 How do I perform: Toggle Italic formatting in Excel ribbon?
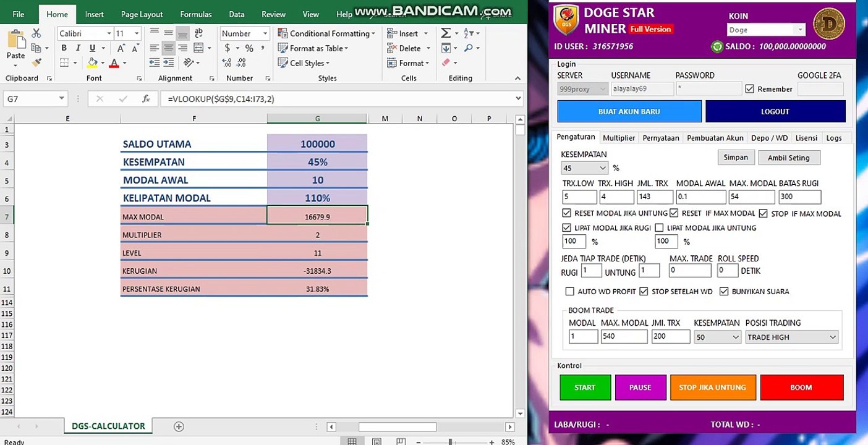(x=78, y=48)
